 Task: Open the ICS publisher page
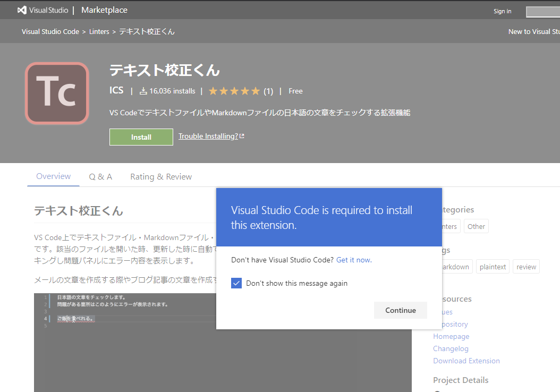click(x=116, y=90)
